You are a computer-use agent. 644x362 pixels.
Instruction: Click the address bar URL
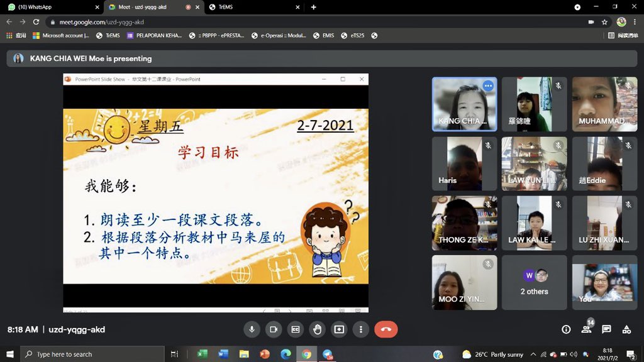pos(101,22)
